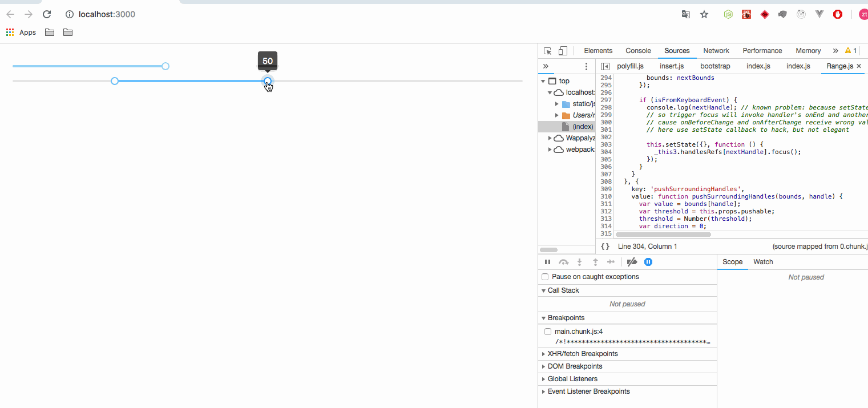Image resolution: width=868 pixels, height=408 pixels.
Task: Click the site information icon in address bar
Action: point(70,14)
